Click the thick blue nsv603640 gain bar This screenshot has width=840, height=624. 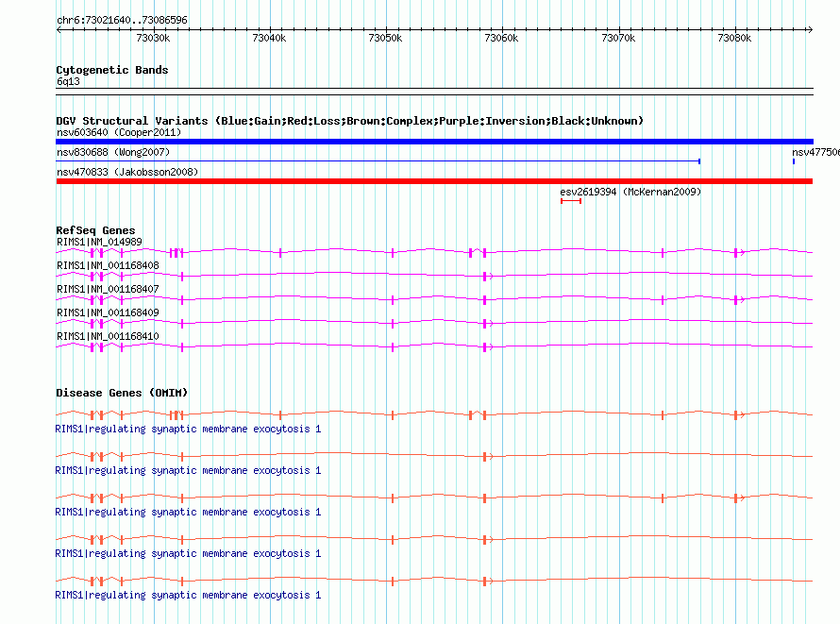point(434,142)
